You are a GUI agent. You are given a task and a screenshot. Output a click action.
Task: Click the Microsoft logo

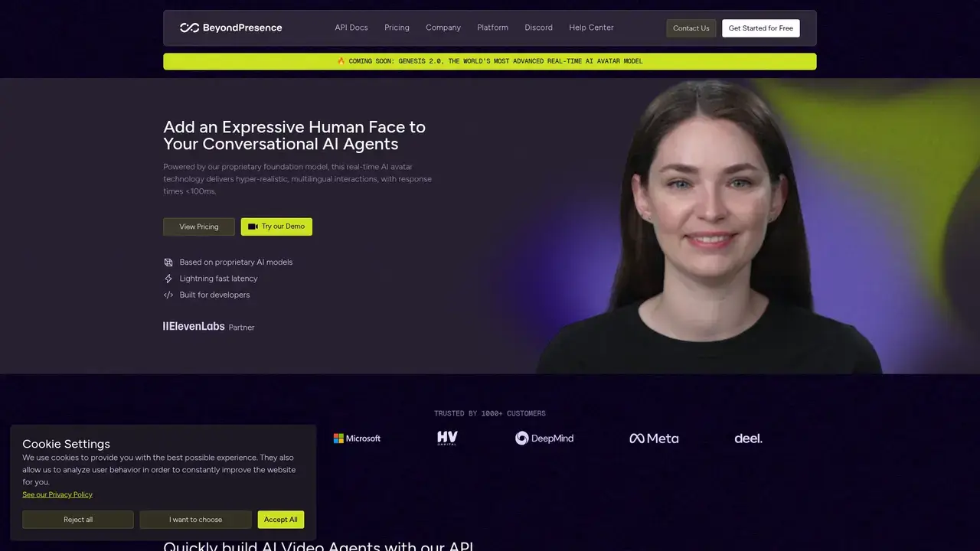[357, 439]
